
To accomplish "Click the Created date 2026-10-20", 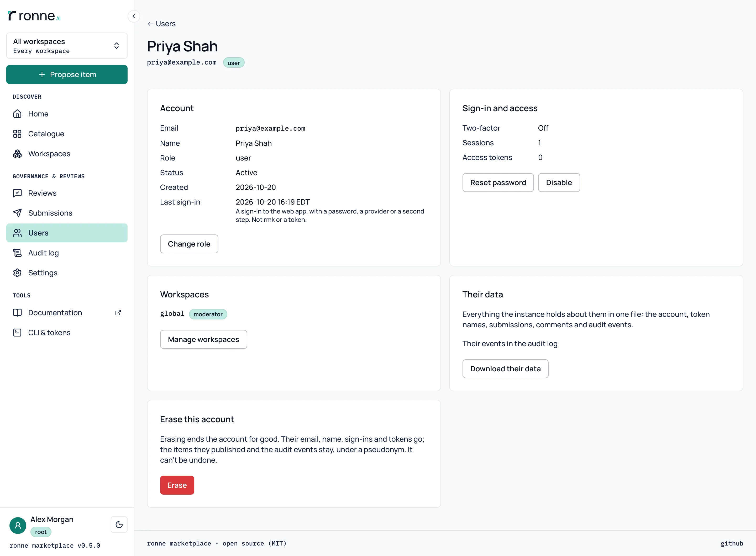I will [x=256, y=187].
